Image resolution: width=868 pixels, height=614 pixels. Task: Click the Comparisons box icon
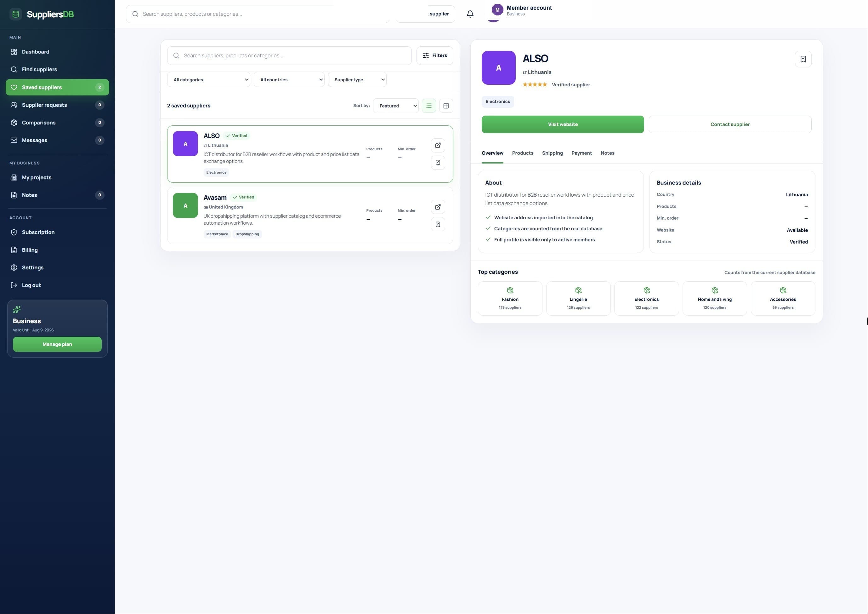14,123
